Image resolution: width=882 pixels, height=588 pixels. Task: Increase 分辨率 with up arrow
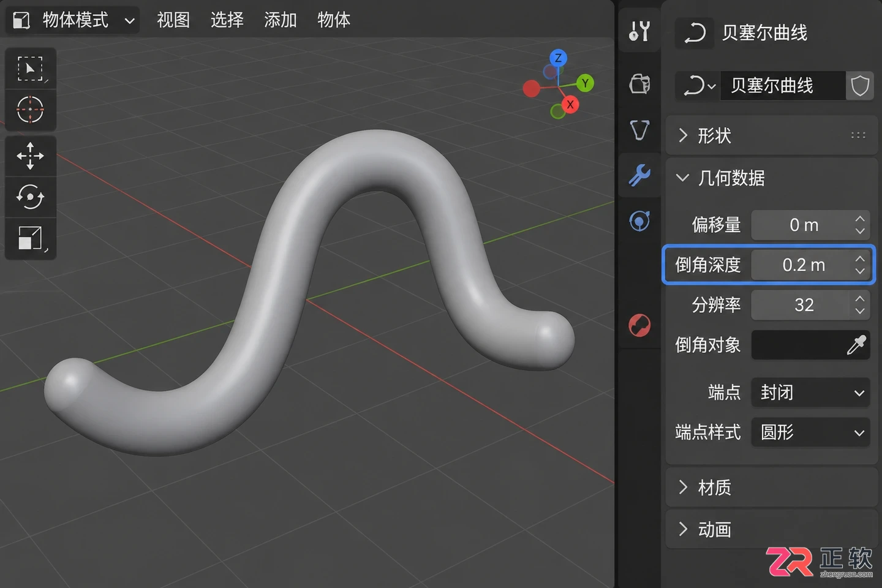click(x=860, y=298)
